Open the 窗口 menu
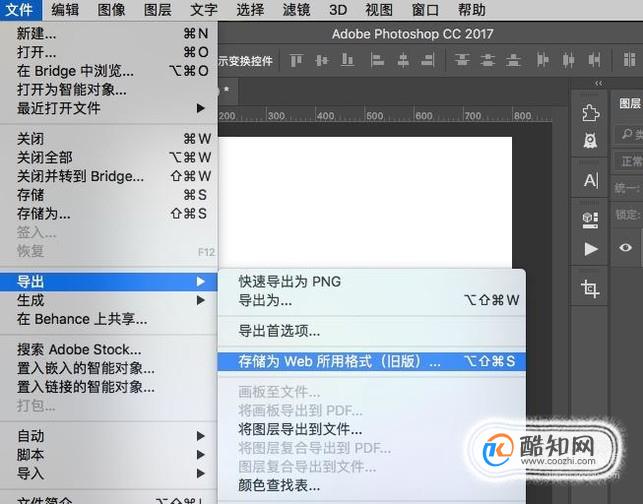 [425, 10]
